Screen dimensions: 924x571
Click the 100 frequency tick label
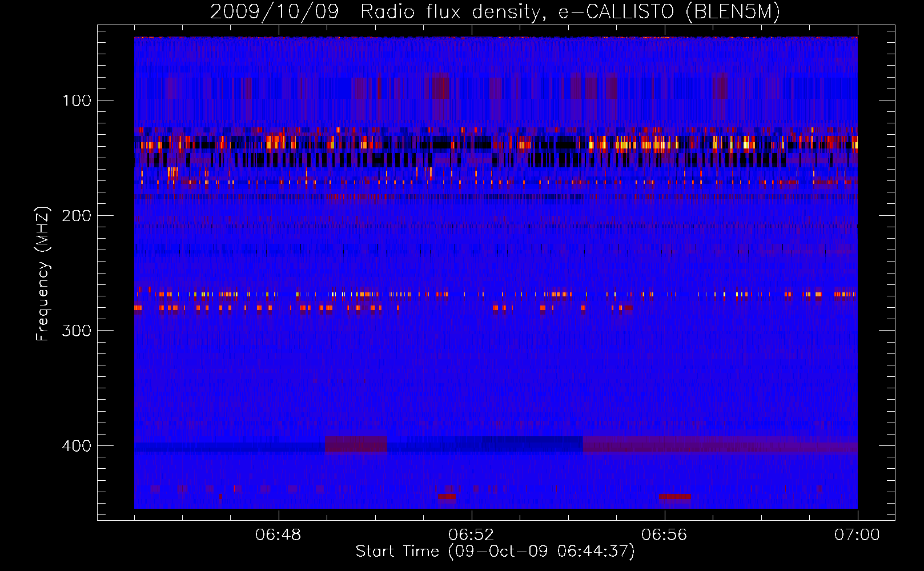(x=77, y=101)
